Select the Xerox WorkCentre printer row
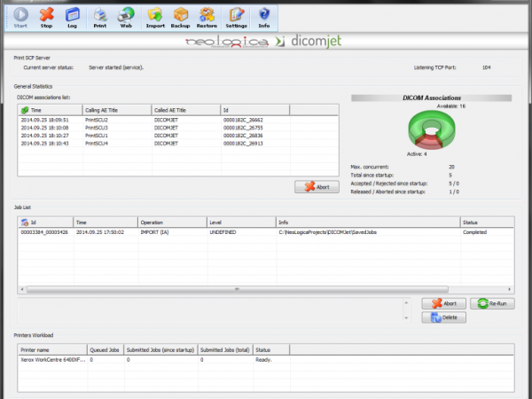Screen dimensions: 532x399 tap(51, 360)
